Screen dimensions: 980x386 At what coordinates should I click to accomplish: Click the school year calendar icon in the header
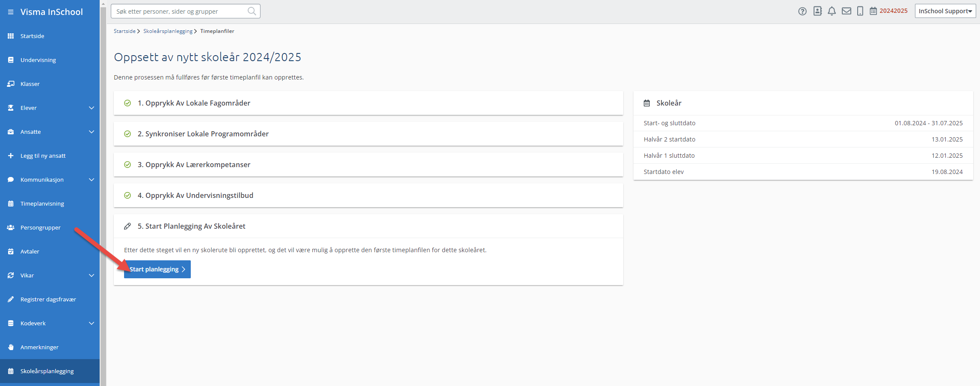pos(873,11)
